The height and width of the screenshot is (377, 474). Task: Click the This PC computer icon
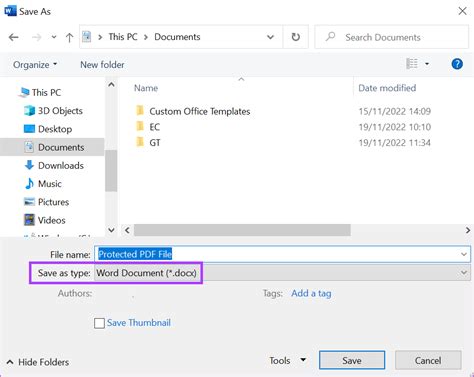click(24, 92)
